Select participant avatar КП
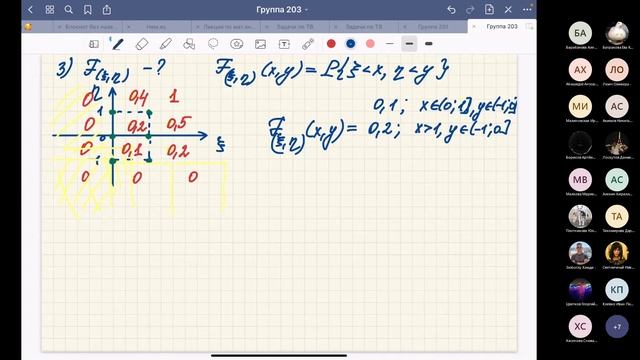This screenshot has height=360, width=640. coord(617,289)
